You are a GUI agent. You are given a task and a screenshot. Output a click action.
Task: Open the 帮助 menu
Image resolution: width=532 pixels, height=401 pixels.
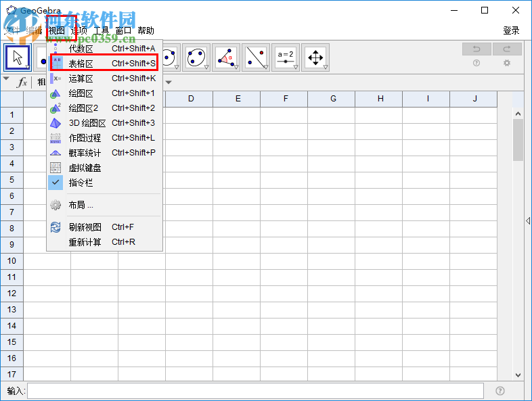[146, 30]
